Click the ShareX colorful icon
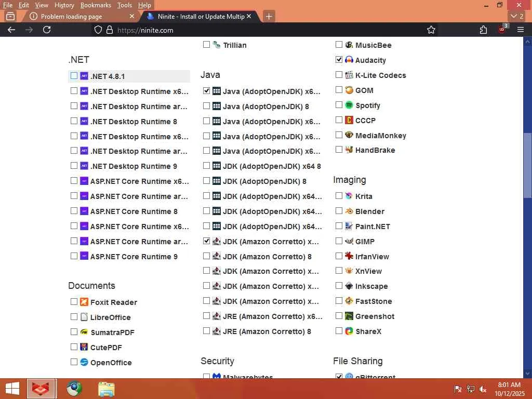Screen dimensions: 532x399 coord(349,331)
